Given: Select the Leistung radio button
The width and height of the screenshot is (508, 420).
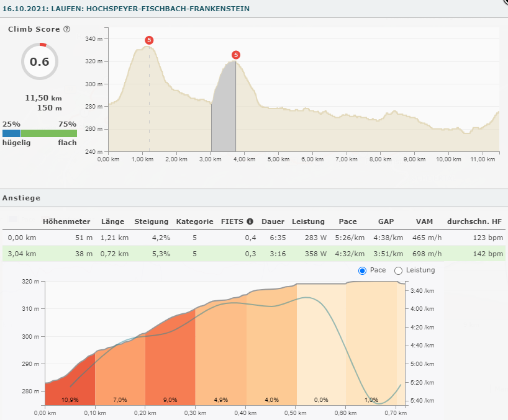Looking at the screenshot, I should pyautogui.click(x=399, y=270).
